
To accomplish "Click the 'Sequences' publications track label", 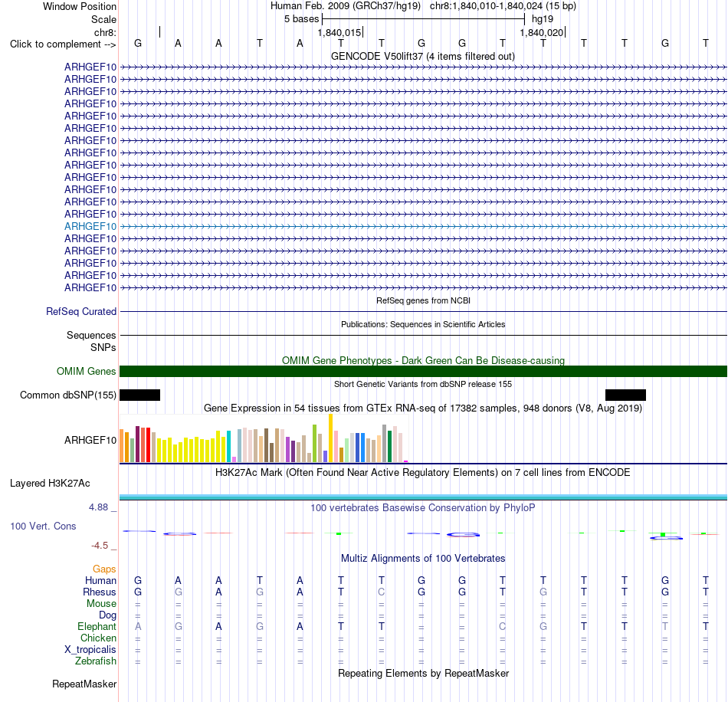I will pyautogui.click(x=91, y=335).
